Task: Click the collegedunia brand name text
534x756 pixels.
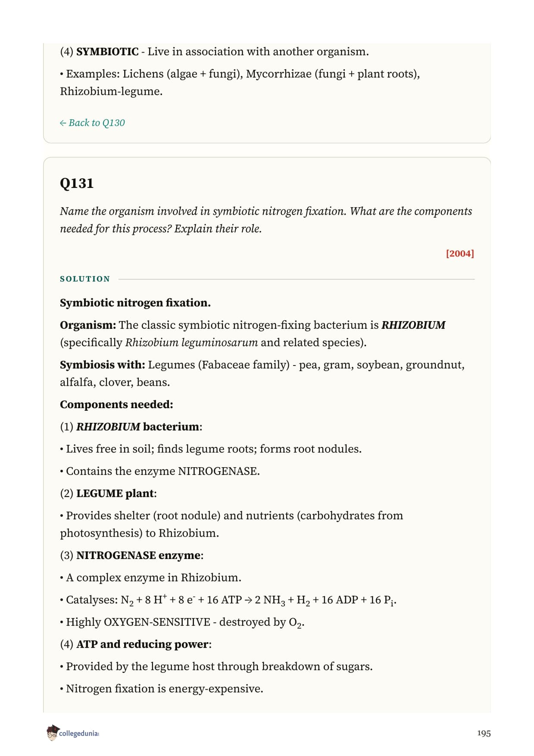Action: [x=79, y=733]
